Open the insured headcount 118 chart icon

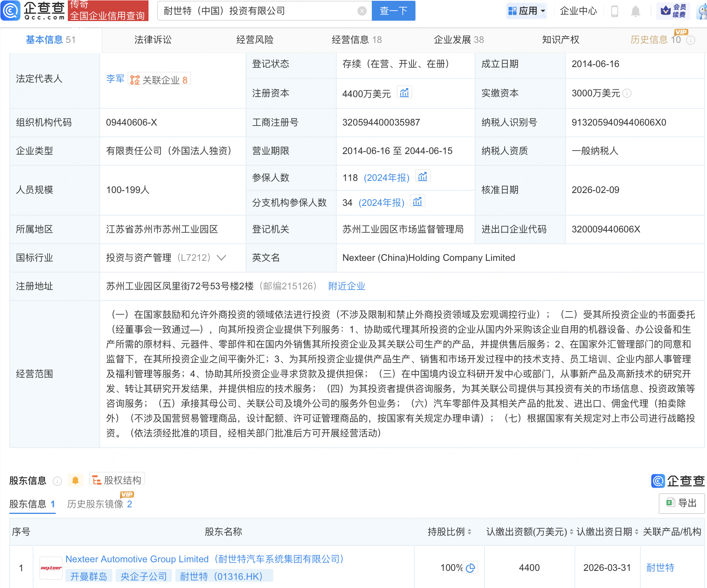pyautogui.click(x=422, y=177)
